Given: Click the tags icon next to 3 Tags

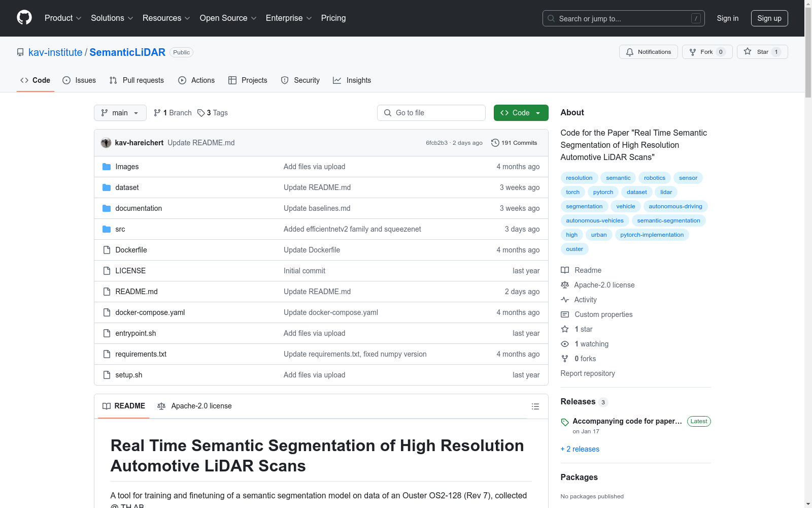Looking at the screenshot, I should (x=201, y=113).
